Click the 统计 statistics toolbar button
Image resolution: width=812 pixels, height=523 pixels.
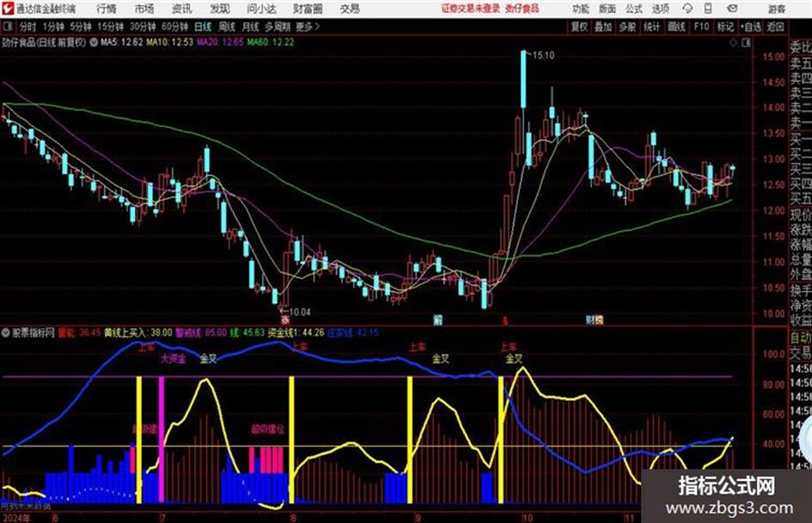tap(651, 27)
